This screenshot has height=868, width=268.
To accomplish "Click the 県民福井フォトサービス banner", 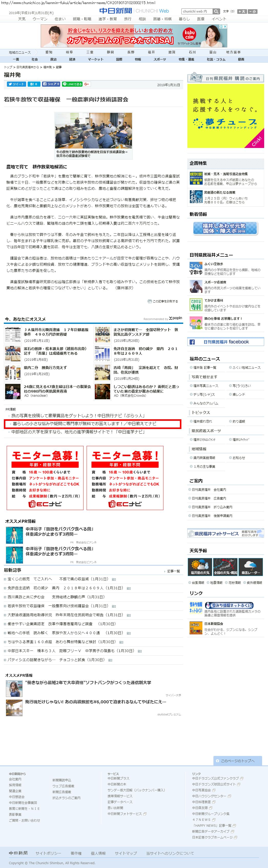I will click(225, 533).
